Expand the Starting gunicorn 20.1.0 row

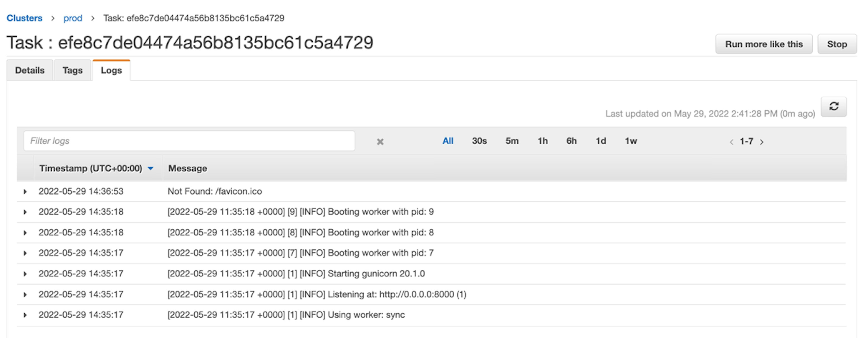coord(25,274)
